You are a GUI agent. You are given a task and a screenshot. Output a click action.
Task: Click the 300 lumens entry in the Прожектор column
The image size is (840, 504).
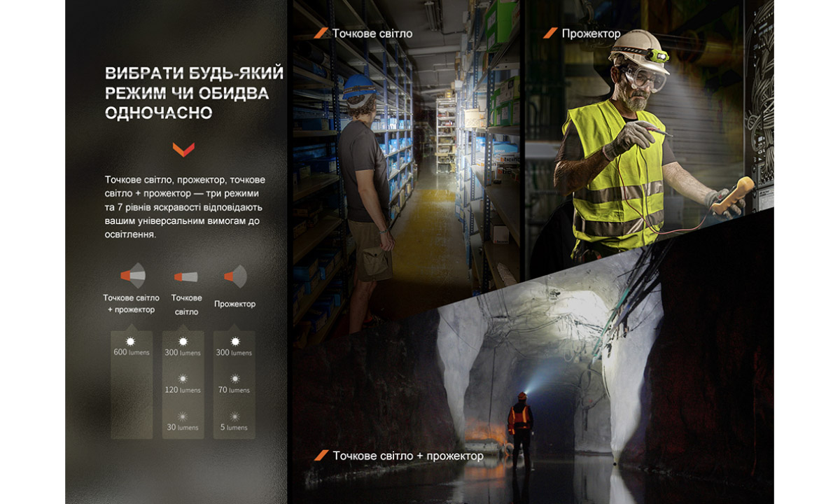[x=234, y=353]
